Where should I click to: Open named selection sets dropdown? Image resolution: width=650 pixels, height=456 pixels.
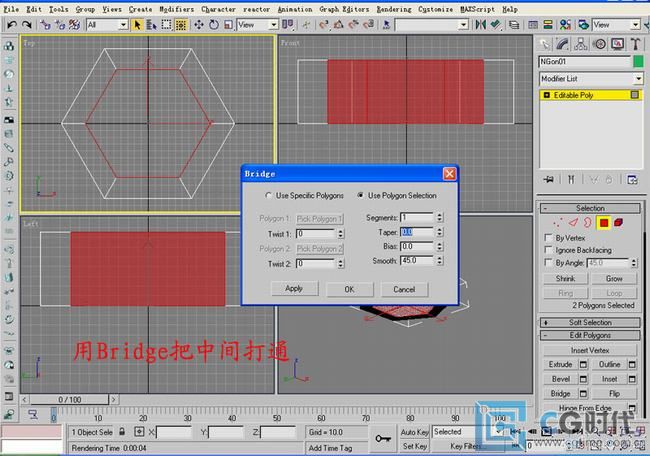point(432,25)
